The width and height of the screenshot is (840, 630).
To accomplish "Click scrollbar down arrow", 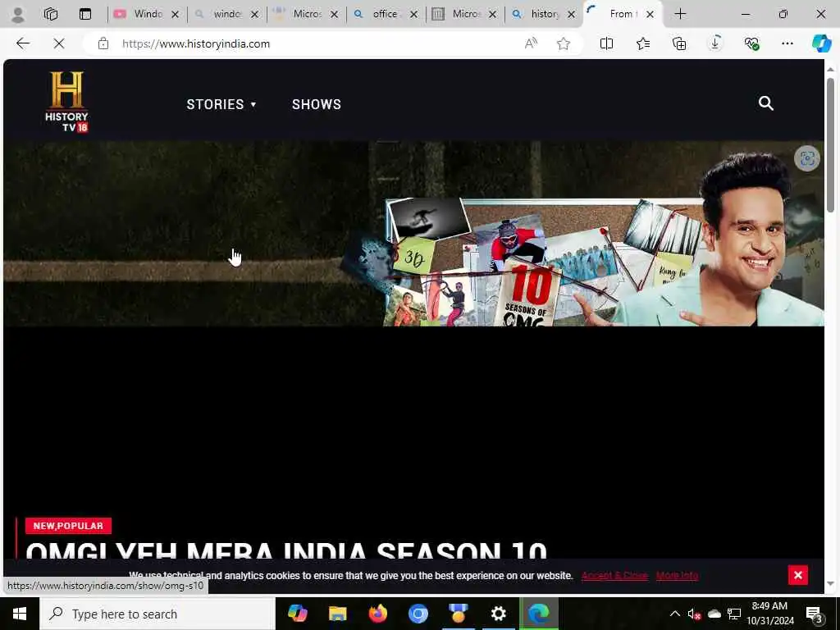I will [830, 583].
